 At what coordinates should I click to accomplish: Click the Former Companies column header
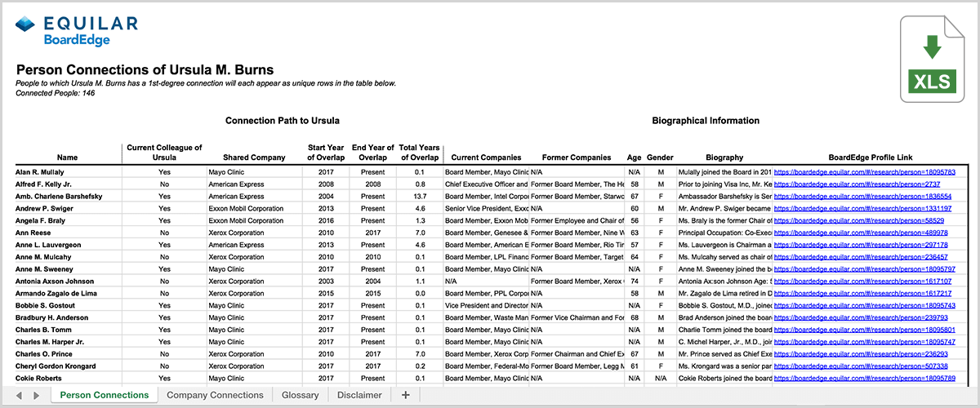[x=576, y=157]
